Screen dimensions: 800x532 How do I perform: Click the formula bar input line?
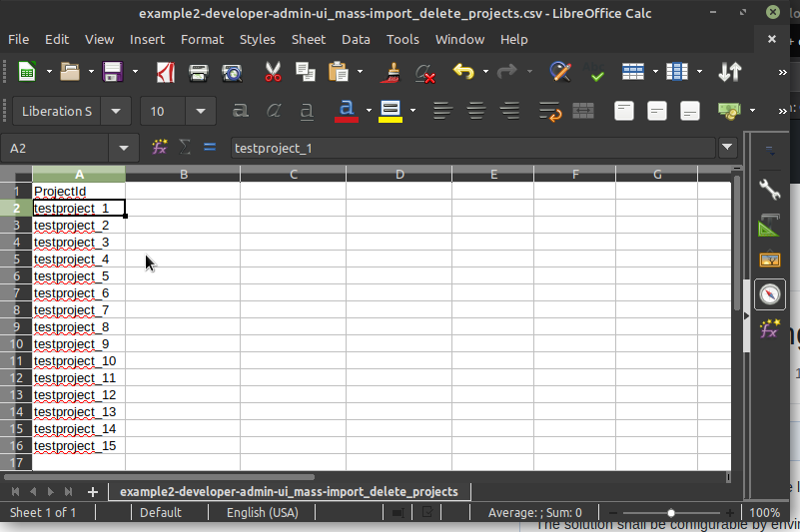[x=472, y=148]
